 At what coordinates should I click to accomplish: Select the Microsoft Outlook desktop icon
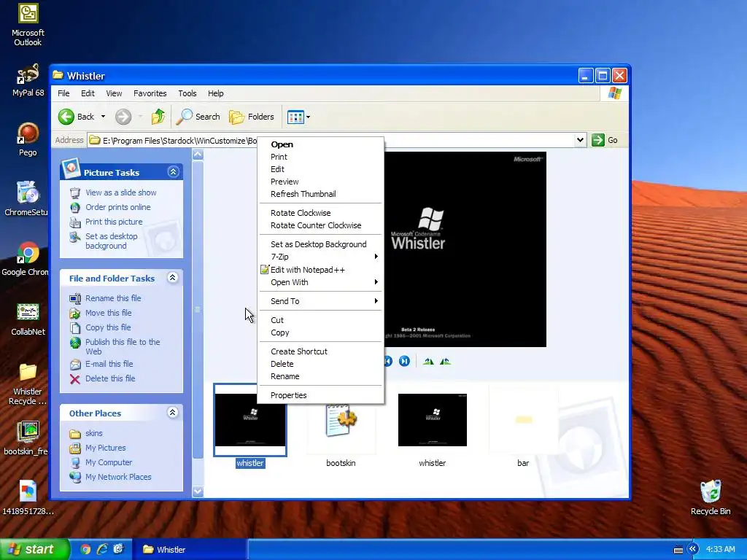[28, 25]
